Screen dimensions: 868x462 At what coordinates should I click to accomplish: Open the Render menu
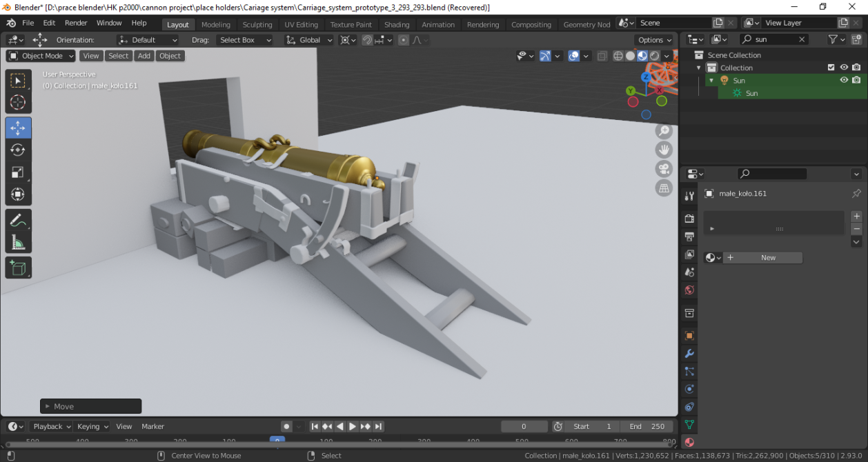76,23
